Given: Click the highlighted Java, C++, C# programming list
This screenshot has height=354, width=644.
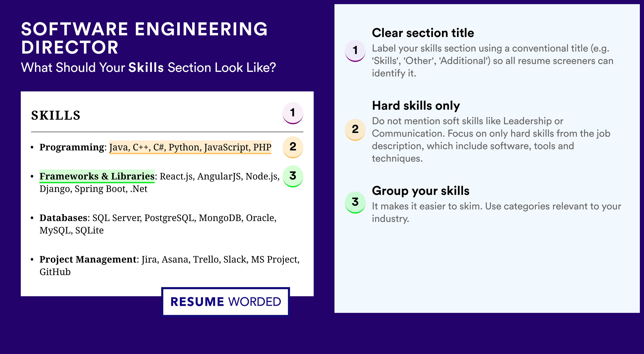Looking at the screenshot, I should [x=190, y=147].
